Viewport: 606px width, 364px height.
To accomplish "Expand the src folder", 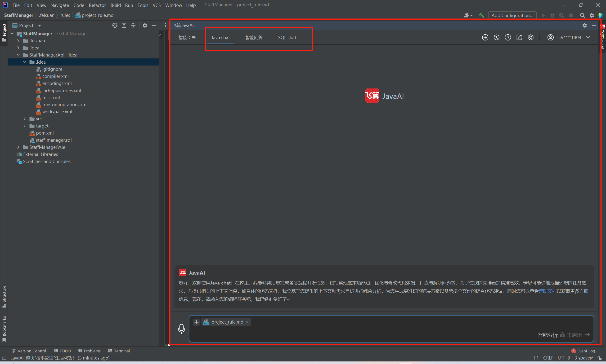I will [x=25, y=119].
